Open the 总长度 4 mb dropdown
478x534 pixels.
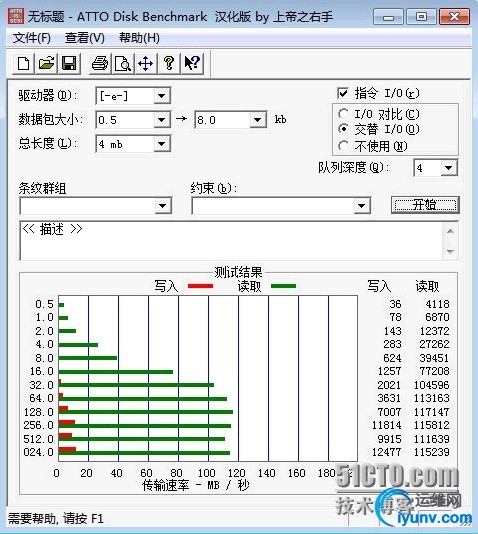(x=162, y=144)
